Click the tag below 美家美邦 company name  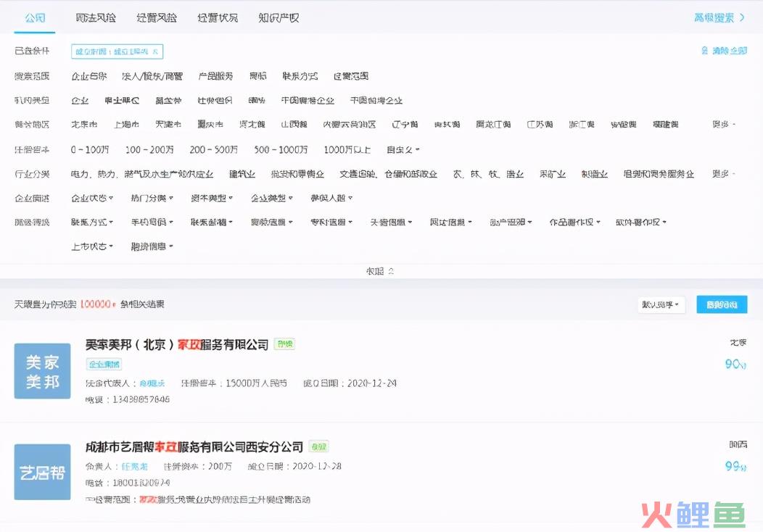104,365
